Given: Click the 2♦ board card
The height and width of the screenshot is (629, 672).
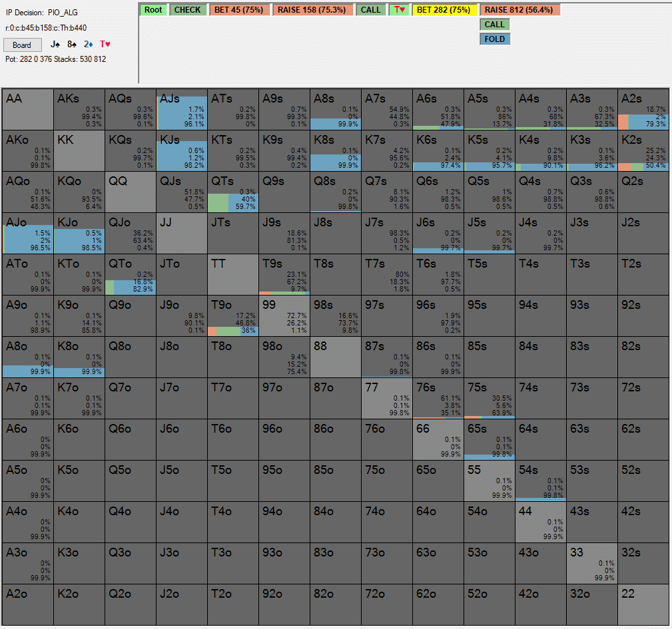Looking at the screenshot, I should tap(89, 45).
